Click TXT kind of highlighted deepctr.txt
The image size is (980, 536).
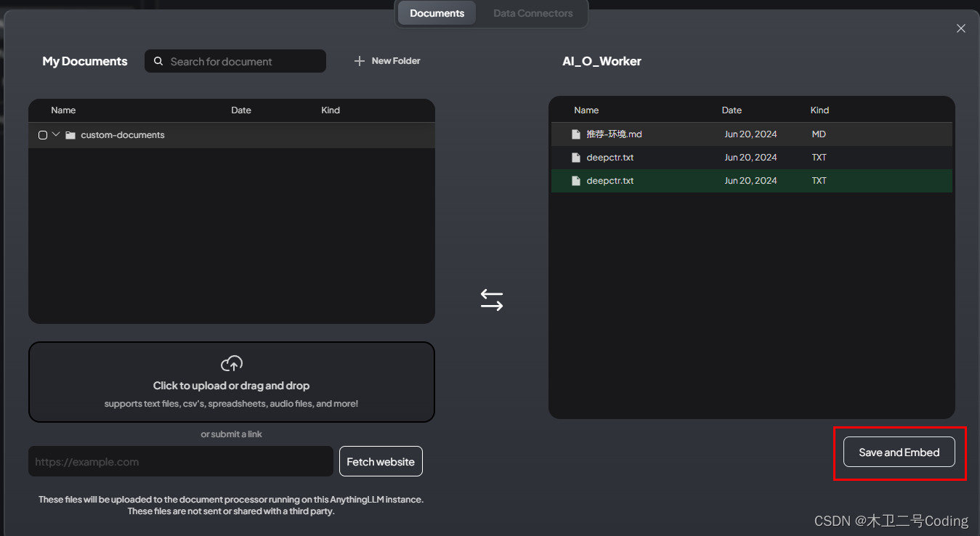point(819,181)
